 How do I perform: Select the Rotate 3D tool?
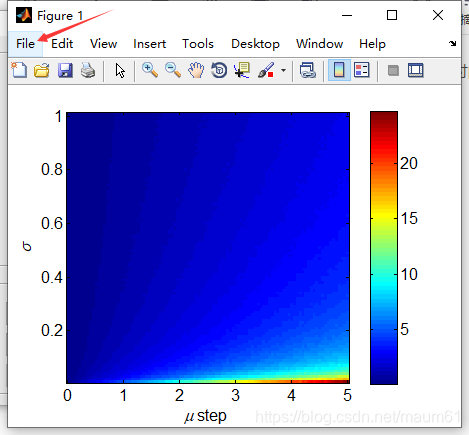point(219,70)
